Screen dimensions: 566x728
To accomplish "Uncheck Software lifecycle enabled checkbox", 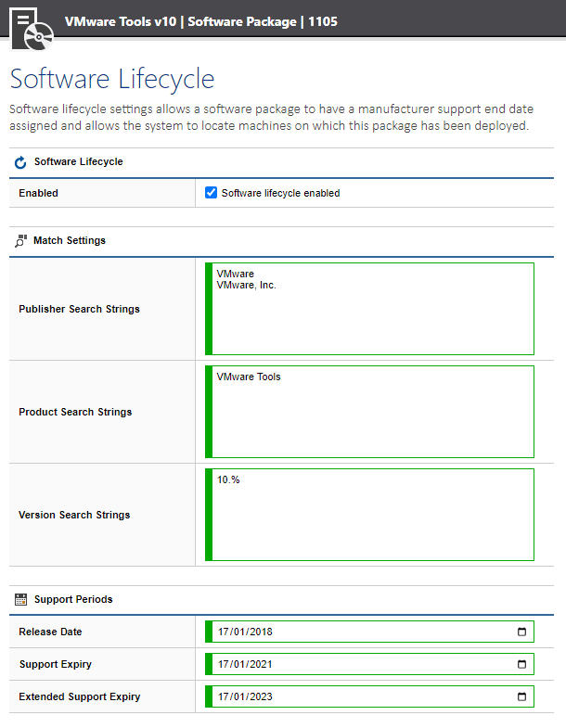I will [x=212, y=193].
